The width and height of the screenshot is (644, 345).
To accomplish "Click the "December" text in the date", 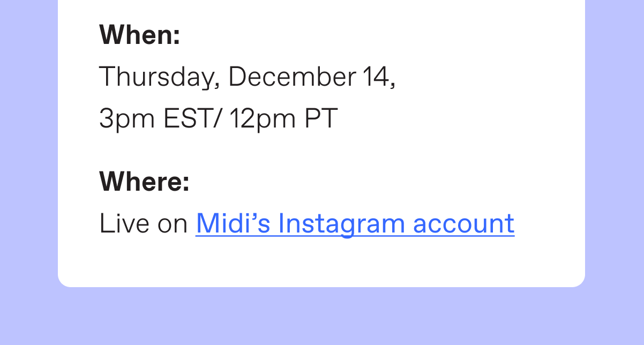I will [292, 77].
